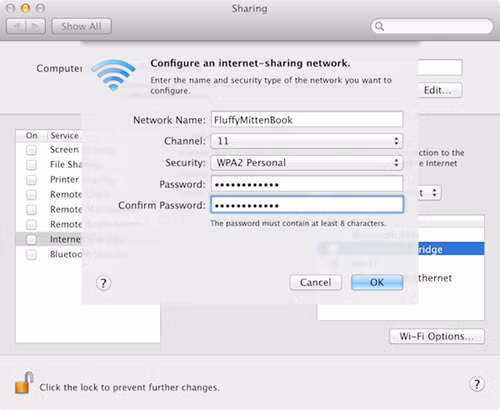Viewport: 500px width, 410px height.
Task: Click the search magnifier icon
Action: point(379,26)
